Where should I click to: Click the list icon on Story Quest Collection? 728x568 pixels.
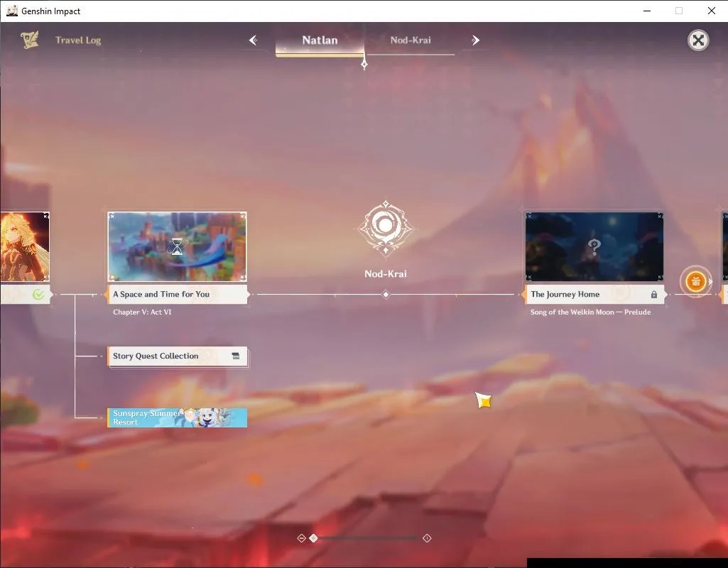click(235, 356)
